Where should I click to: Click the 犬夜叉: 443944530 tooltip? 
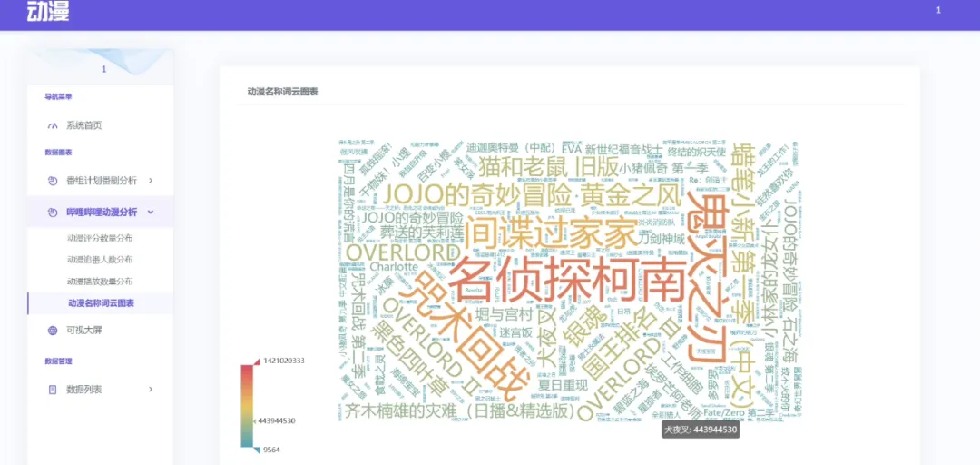(x=700, y=430)
